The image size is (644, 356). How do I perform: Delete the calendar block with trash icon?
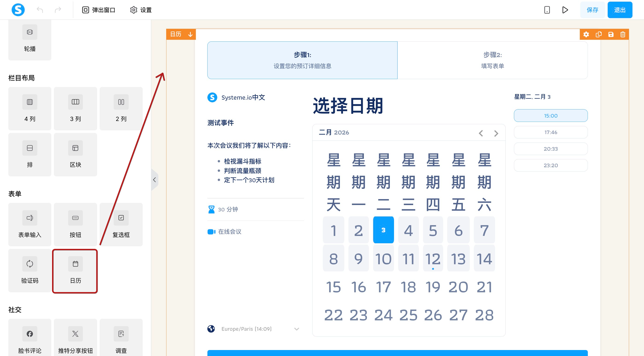click(x=623, y=34)
